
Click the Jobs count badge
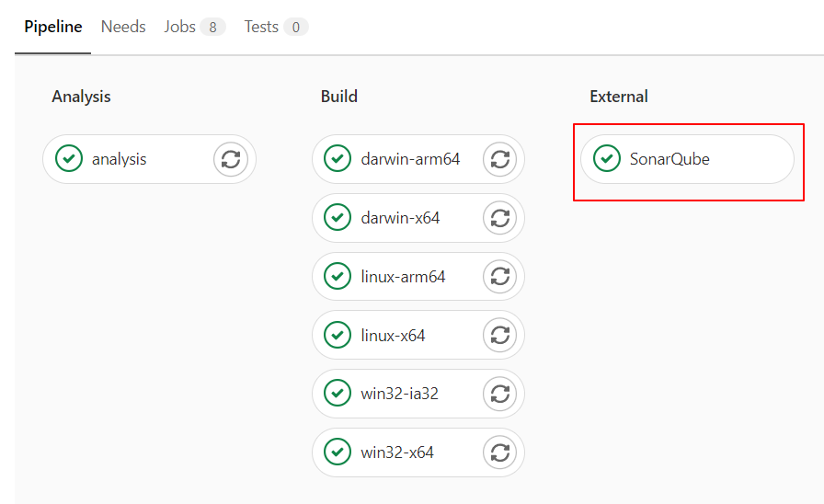tap(212, 27)
